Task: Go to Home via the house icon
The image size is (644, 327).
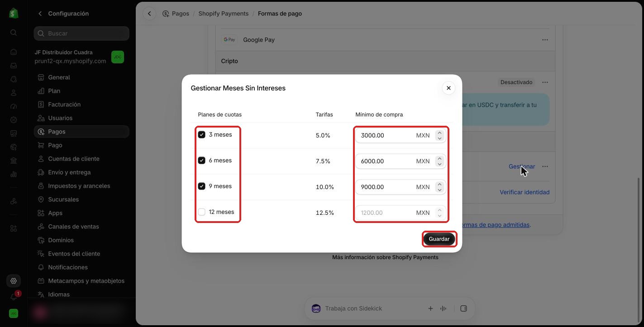Action: coord(14,52)
